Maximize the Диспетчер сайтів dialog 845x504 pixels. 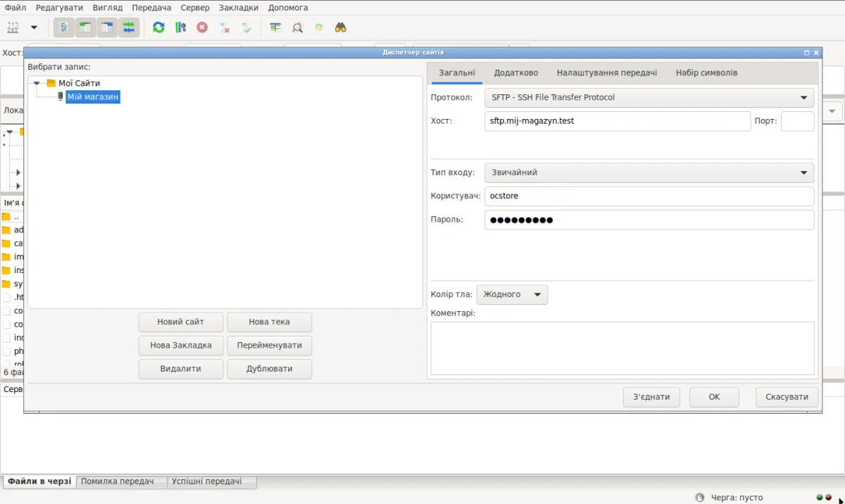(x=807, y=53)
